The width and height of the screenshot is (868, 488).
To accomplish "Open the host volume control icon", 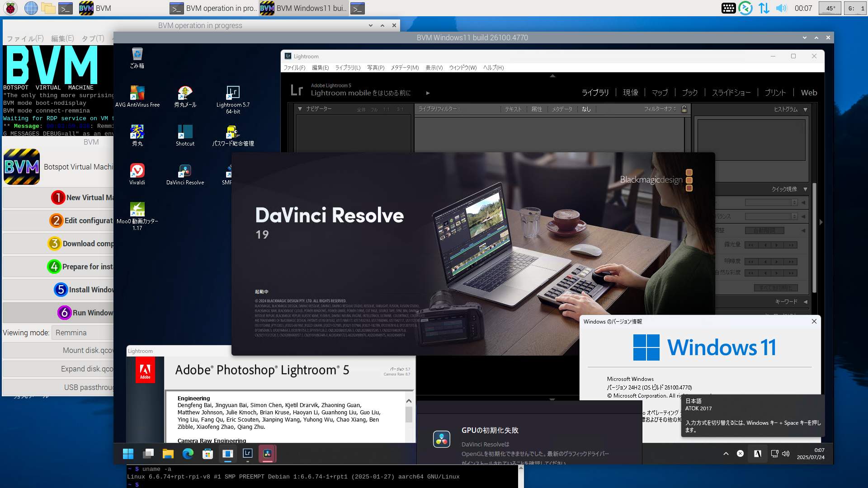I will coord(782,8).
